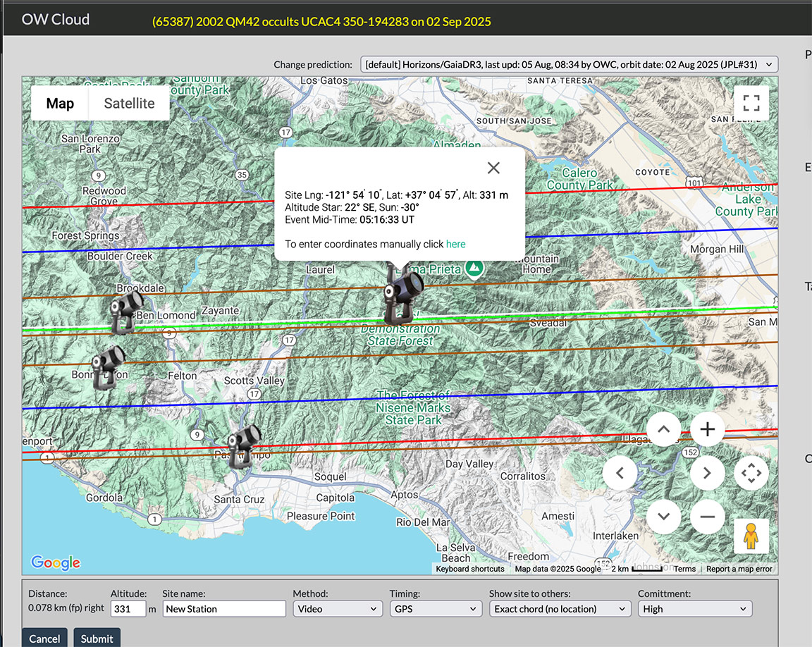The height and width of the screenshot is (647, 812).
Task: Switch to Satellite map view
Action: point(129,104)
